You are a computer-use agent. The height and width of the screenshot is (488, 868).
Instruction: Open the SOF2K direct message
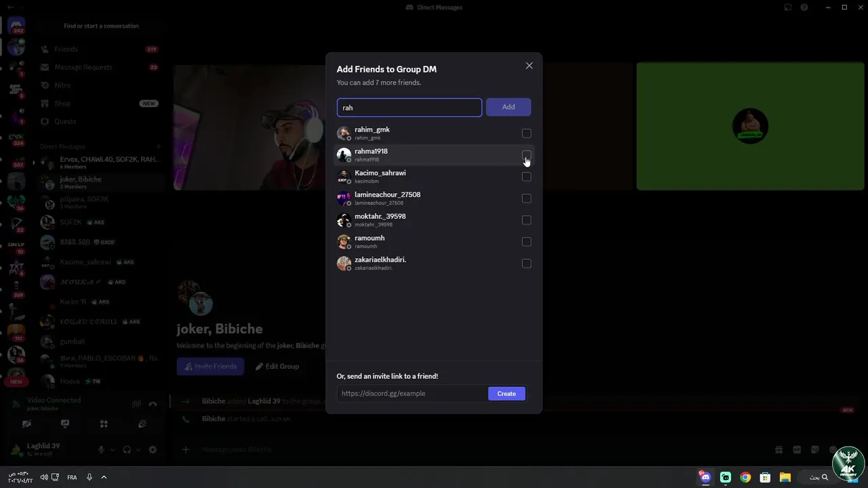click(x=100, y=222)
